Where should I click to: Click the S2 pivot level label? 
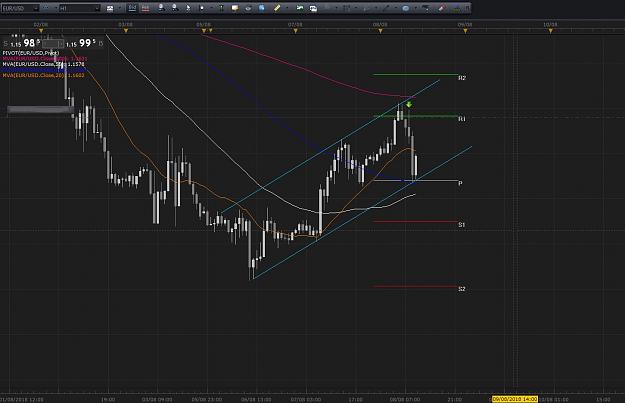tap(462, 289)
